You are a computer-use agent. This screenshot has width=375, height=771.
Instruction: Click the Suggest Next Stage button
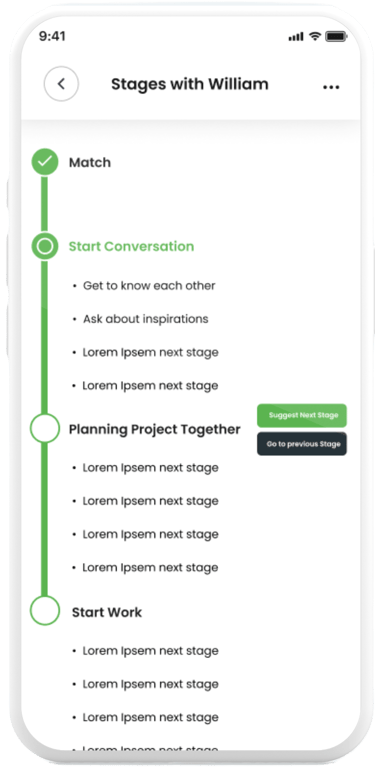(302, 415)
